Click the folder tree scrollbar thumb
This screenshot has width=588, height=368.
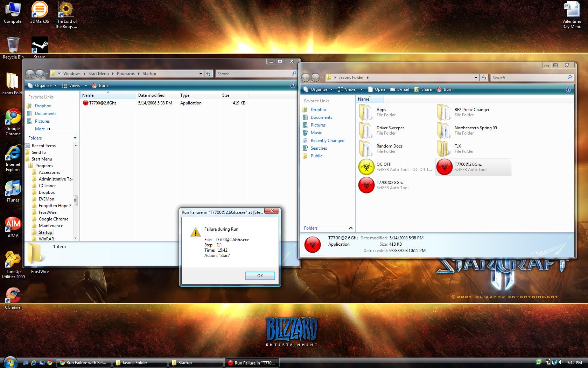coord(75,201)
